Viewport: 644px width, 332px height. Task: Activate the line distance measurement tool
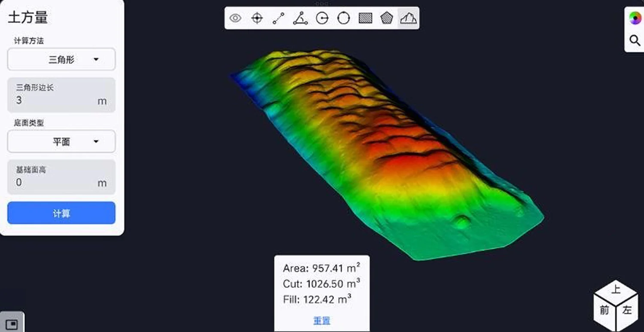point(278,18)
